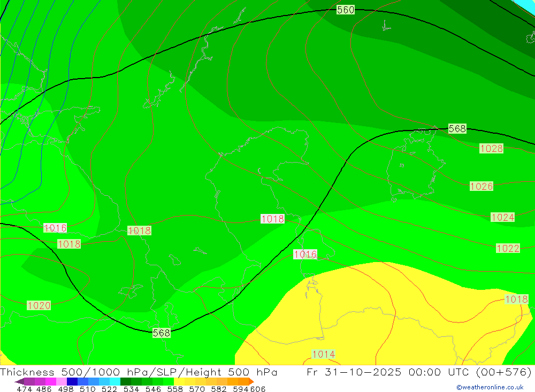Image resolution: width=535 pixels, height=392 pixels.
Task: Click the 1024 isobar label
Action: click(502, 217)
